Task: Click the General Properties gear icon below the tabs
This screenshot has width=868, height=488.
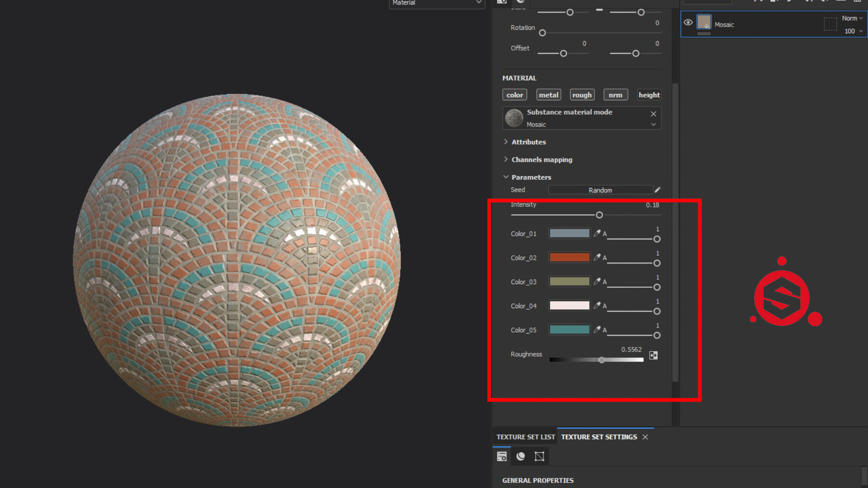Action: coord(501,456)
